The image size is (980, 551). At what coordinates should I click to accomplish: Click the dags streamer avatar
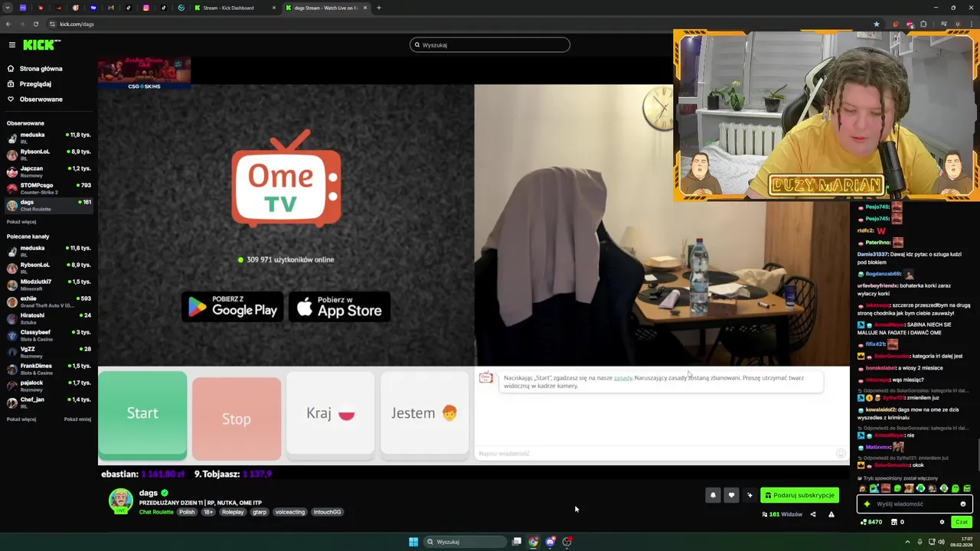click(x=120, y=500)
